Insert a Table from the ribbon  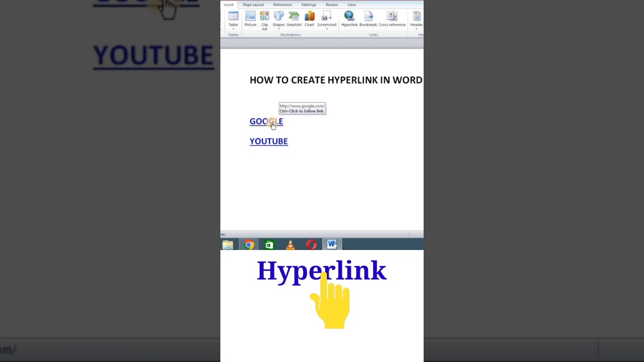[233, 19]
